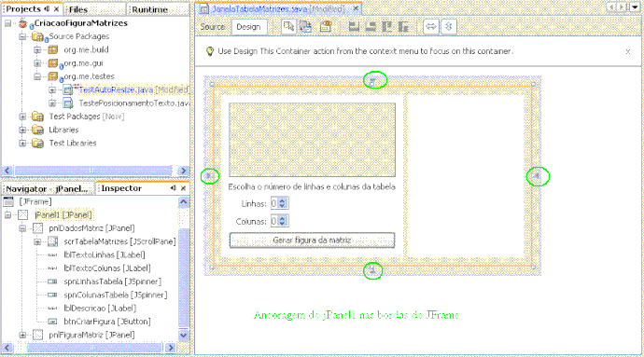Click the Test Packages folder icon

click(37, 117)
